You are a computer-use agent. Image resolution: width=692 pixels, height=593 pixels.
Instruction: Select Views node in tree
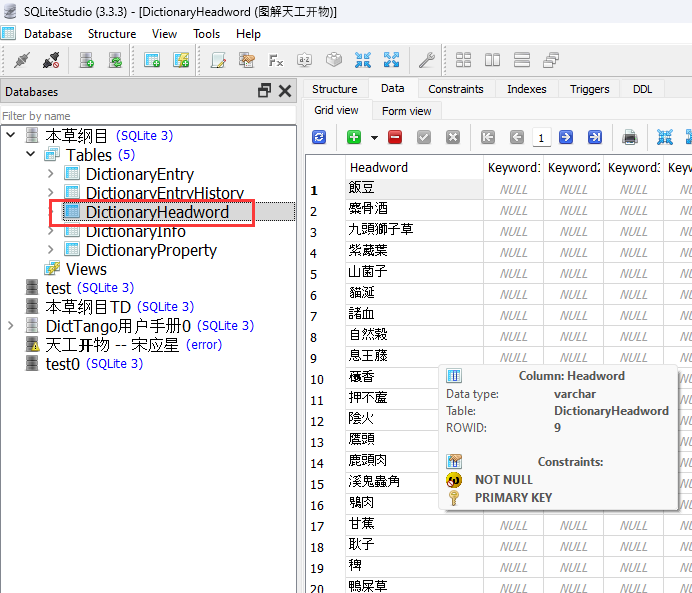tap(86, 269)
